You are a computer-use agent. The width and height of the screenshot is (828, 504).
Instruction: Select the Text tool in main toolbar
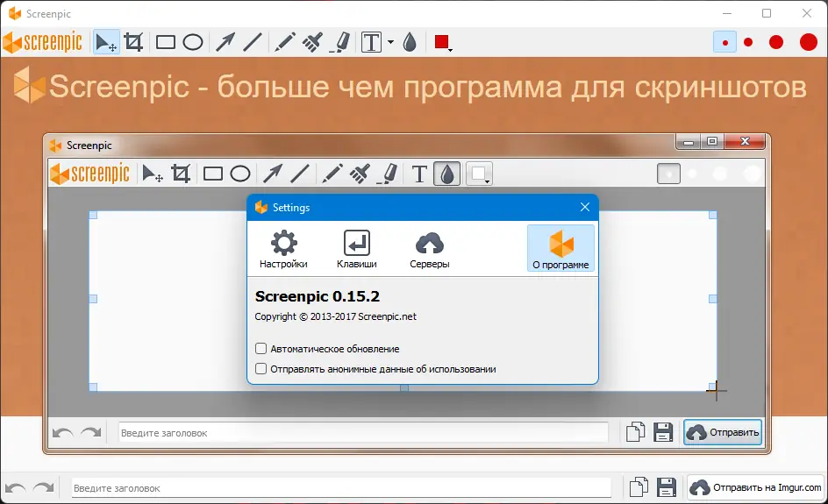coord(372,42)
